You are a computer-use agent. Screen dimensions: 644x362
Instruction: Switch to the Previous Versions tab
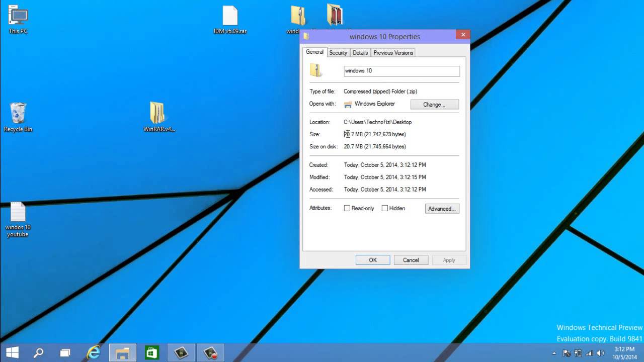point(393,52)
